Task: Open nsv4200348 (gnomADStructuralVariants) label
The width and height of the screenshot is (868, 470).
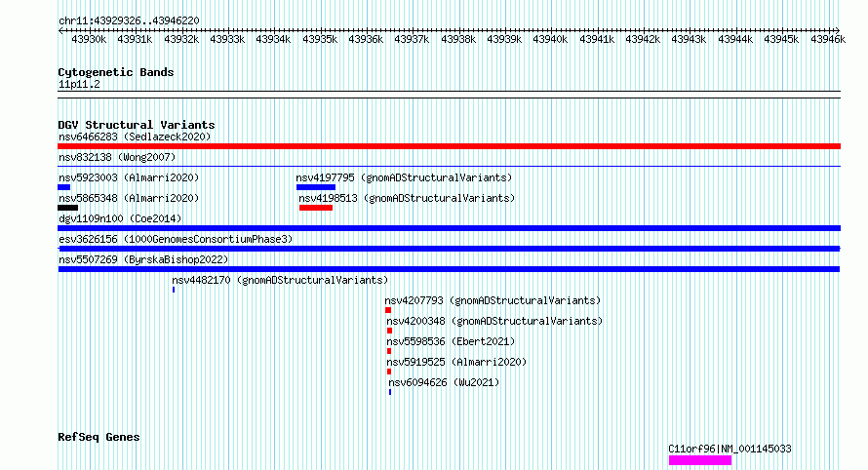Action: click(x=494, y=321)
